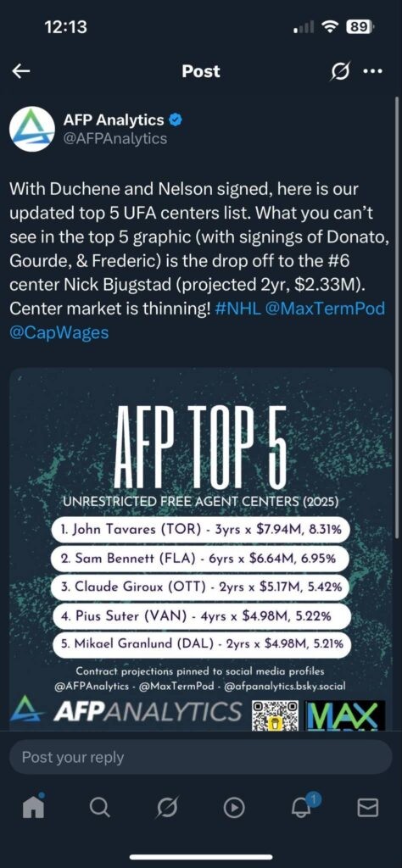
Task: Open the Grok tab in bottom bar
Action: pyautogui.click(x=167, y=808)
